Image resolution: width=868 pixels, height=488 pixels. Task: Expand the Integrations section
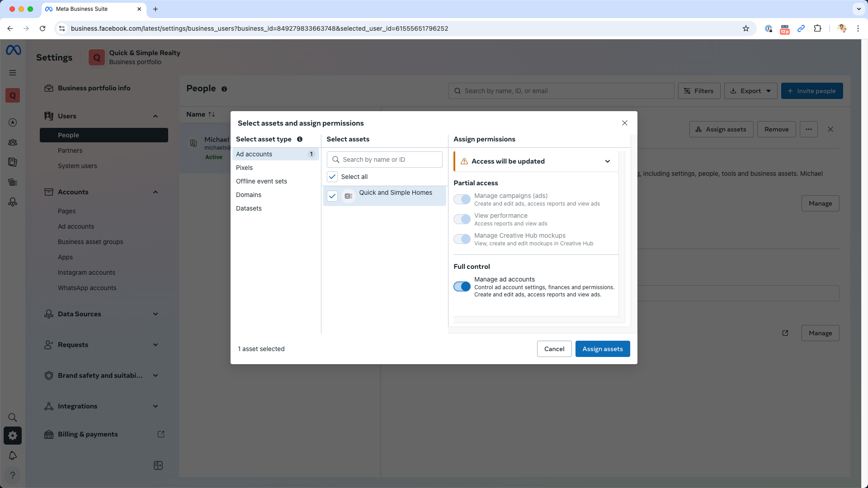tap(156, 406)
